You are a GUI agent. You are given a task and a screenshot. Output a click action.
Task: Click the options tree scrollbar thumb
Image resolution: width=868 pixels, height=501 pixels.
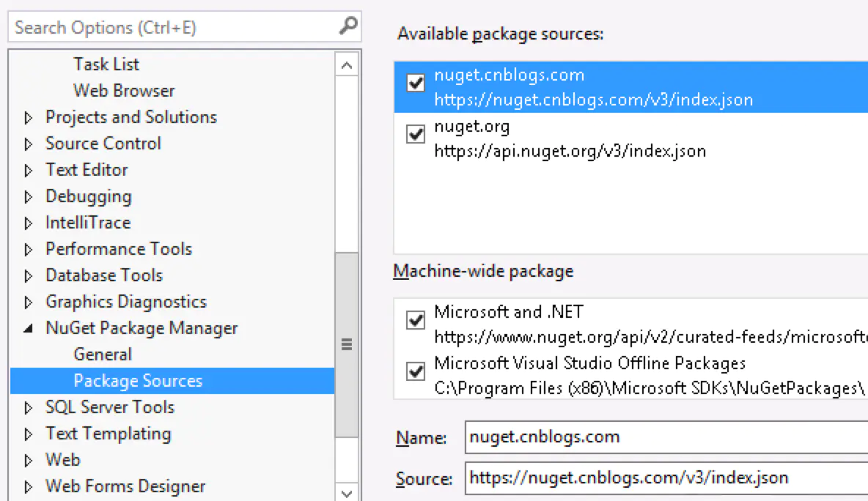pyautogui.click(x=347, y=345)
